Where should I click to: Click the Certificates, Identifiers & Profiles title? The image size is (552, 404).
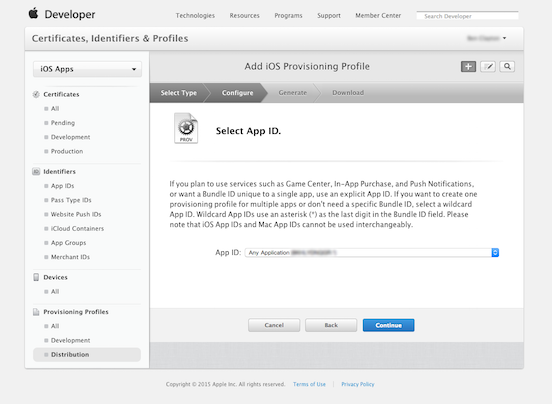110,38
